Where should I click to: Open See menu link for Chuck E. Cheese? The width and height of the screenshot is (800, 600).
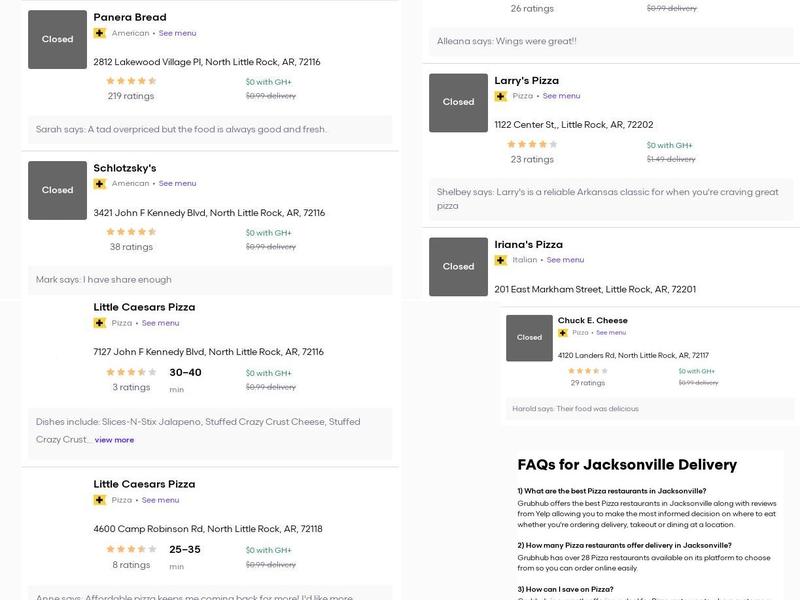pos(609,333)
